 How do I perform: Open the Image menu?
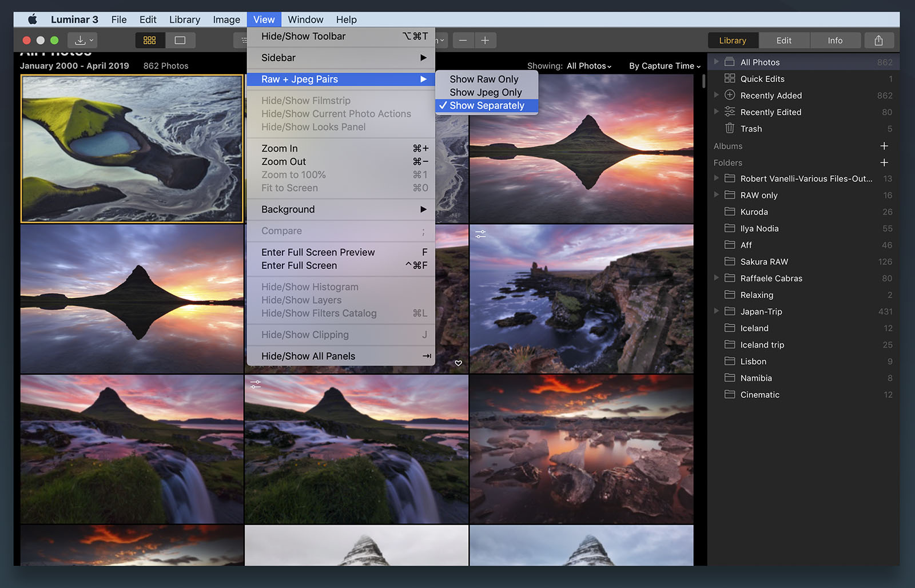(226, 19)
